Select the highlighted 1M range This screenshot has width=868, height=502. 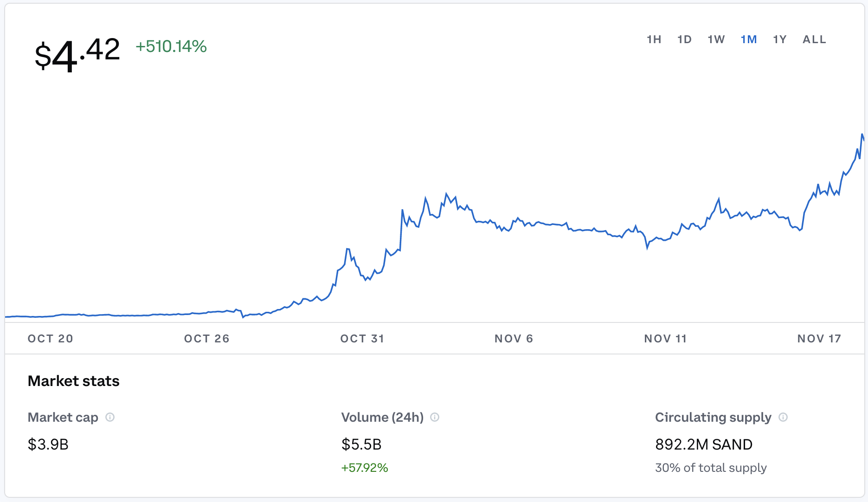pos(749,39)
